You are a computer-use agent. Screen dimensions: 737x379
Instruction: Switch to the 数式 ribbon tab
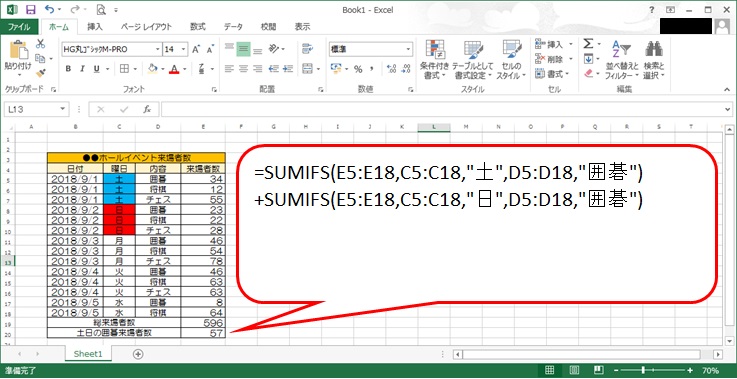point(198,27)
